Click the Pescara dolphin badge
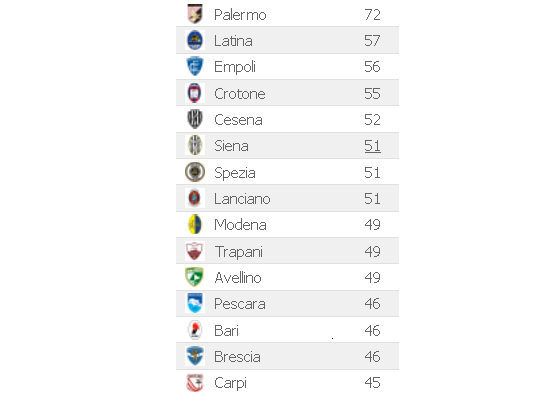This screenshot has width=553, height=406. 195,303
